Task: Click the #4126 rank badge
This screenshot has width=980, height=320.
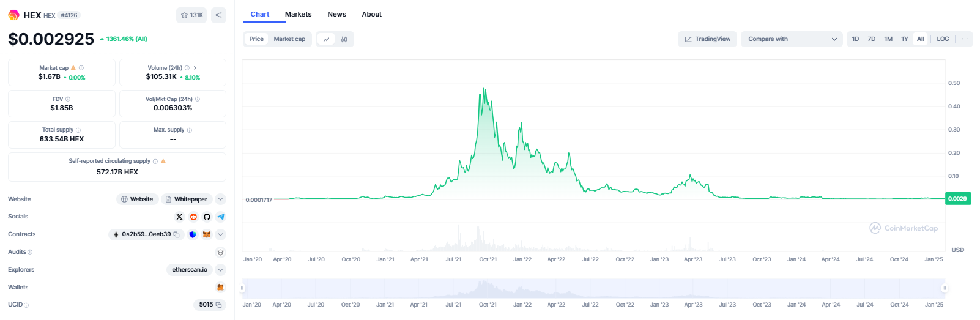Action: coord(69,15)
